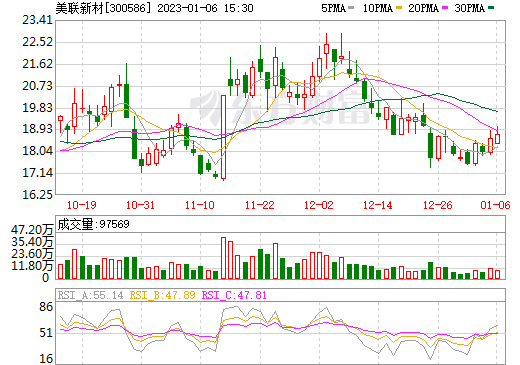520x365 pixels.
Task: Click the last red volume bar on the right
Action: click(x=498, y=274)
